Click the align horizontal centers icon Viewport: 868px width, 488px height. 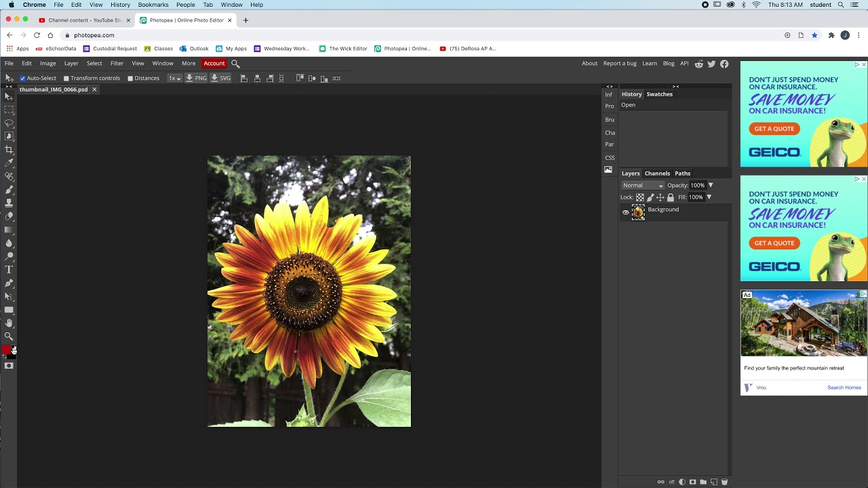click(257, 79)
